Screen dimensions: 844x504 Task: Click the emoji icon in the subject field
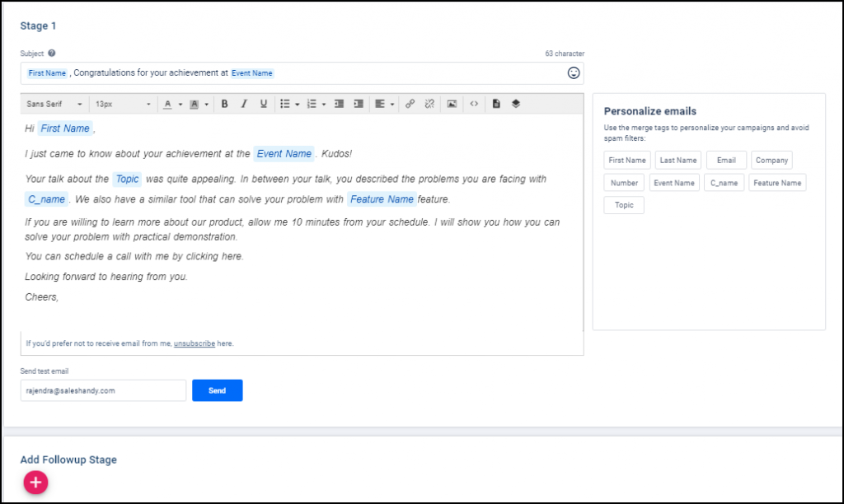[x=574, y=72]
